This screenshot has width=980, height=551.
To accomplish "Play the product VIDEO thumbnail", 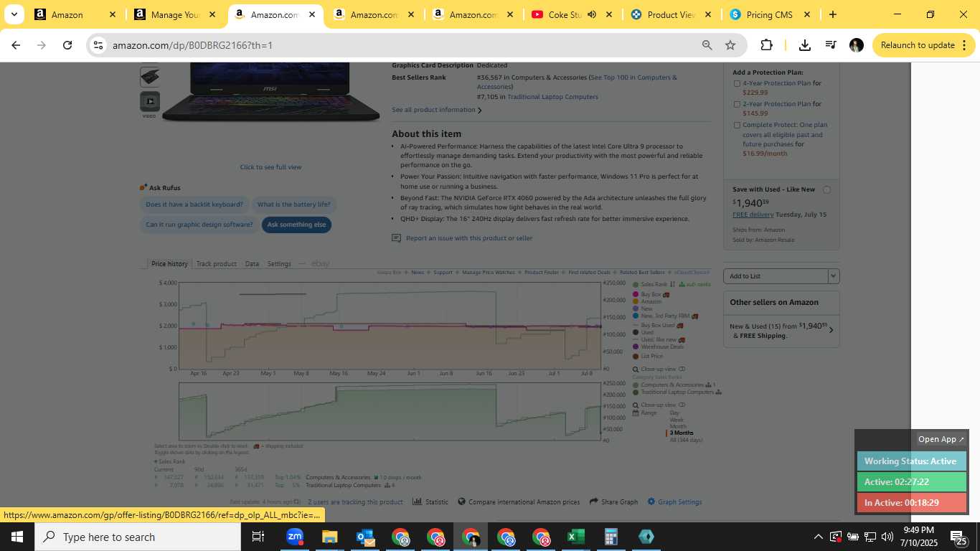I will (x=149, y=101).
